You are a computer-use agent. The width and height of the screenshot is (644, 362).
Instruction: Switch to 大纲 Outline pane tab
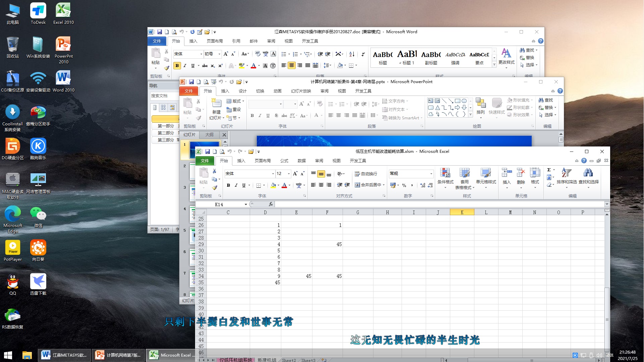click(x=210, y=135)
